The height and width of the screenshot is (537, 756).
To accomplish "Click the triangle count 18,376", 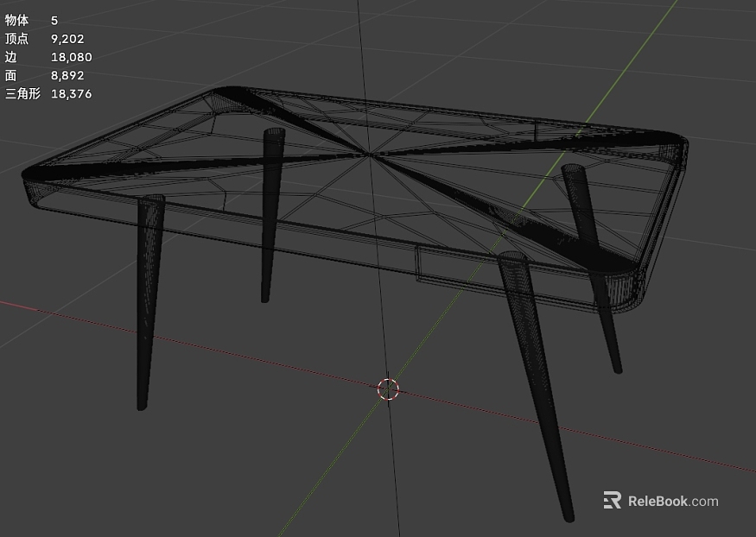I will point(72,93).
